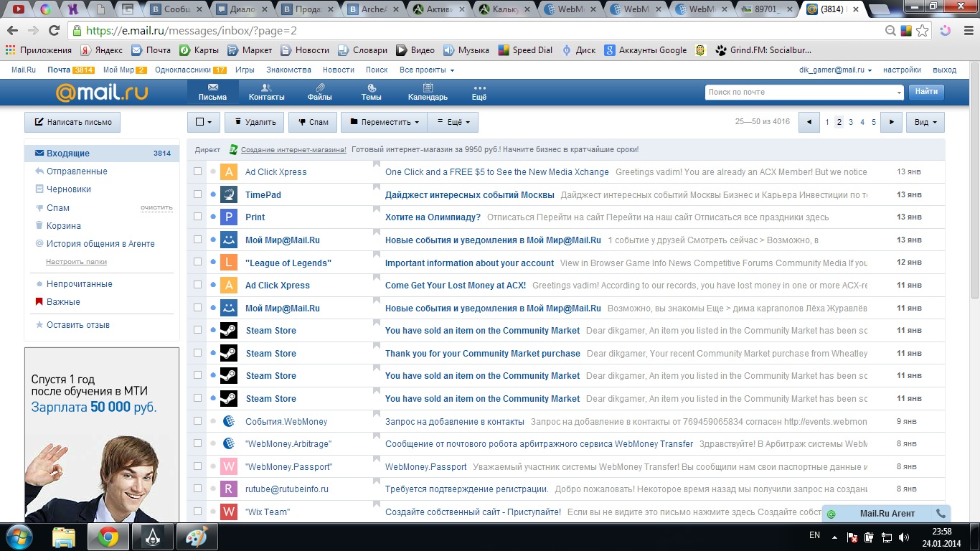Click the Удалить button
The height and width of the screenshot is (551, 980).
click(x=255, y=122)
